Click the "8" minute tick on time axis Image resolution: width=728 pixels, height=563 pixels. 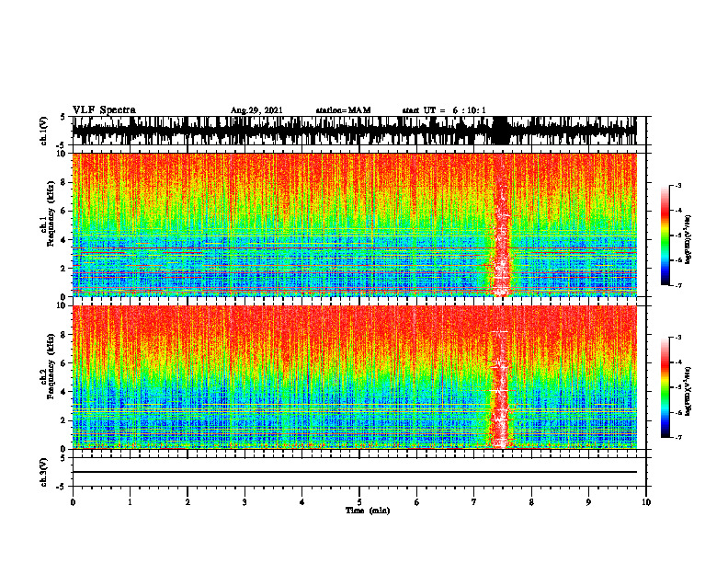click(531, 502)
